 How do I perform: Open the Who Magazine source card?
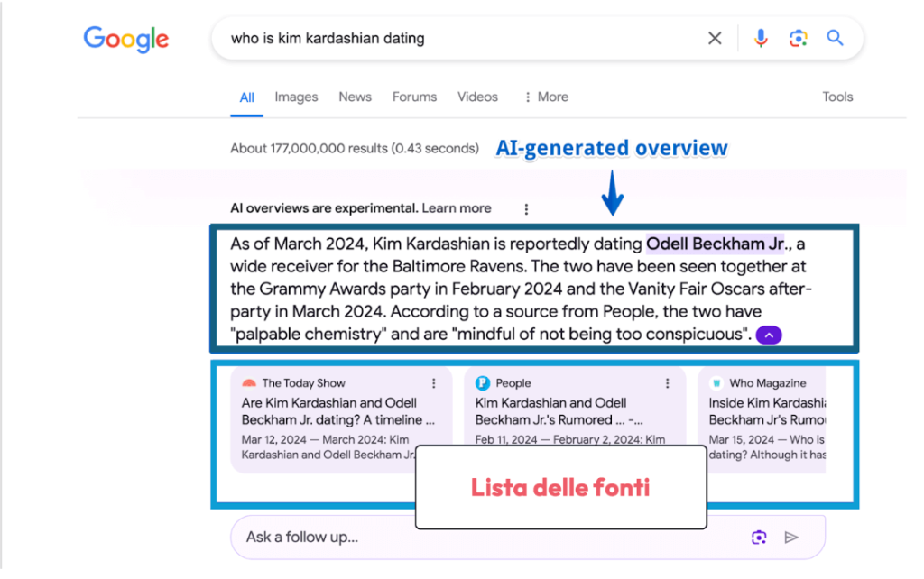tap(762, 419)
